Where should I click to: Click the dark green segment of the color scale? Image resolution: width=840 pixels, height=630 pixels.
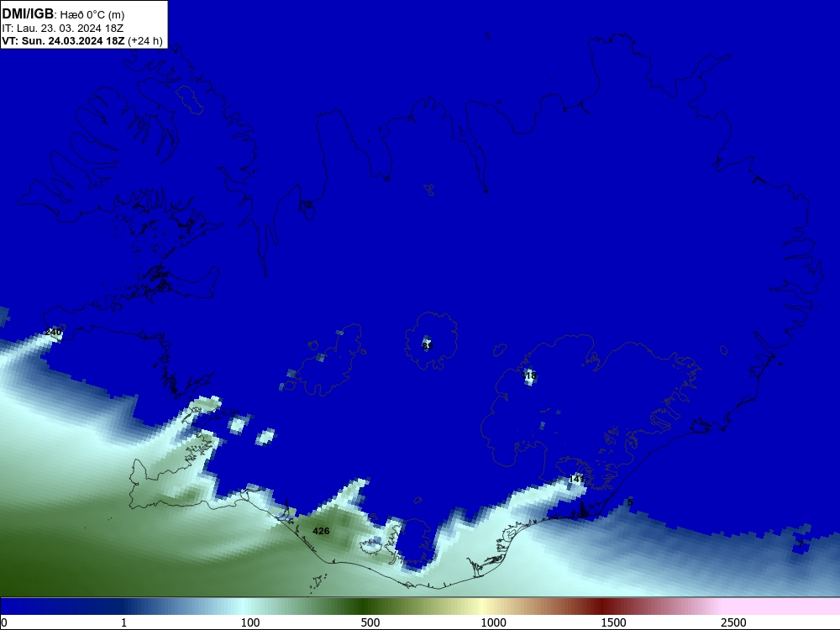pyautogui.click(x=365, y=606)
